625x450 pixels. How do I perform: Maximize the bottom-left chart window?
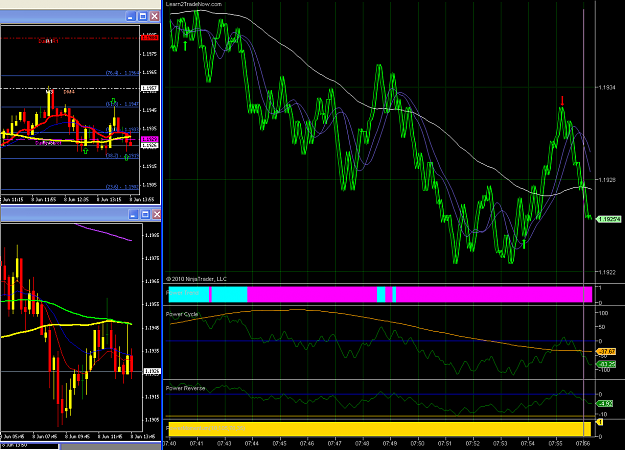[145, 214]
